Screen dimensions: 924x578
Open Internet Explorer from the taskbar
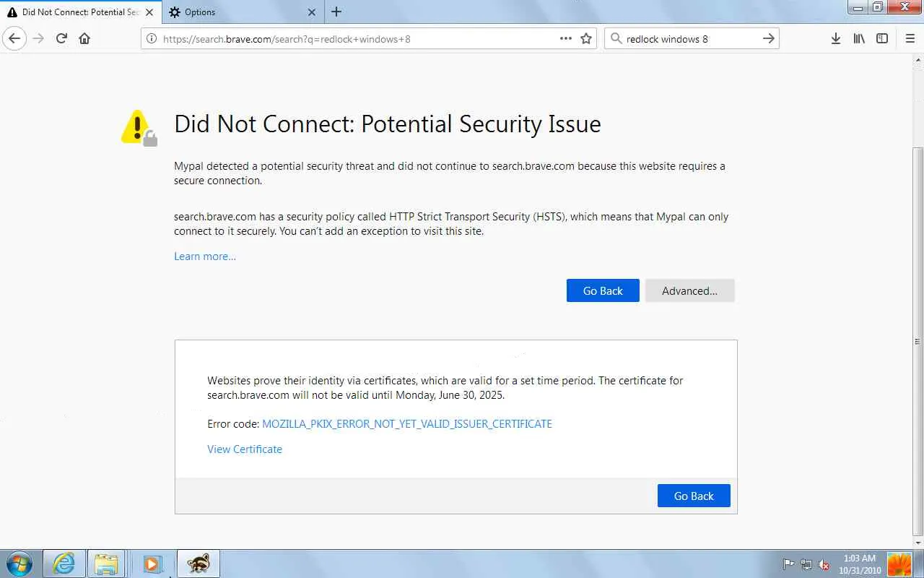pyautogui.click(x=64, y=564)
